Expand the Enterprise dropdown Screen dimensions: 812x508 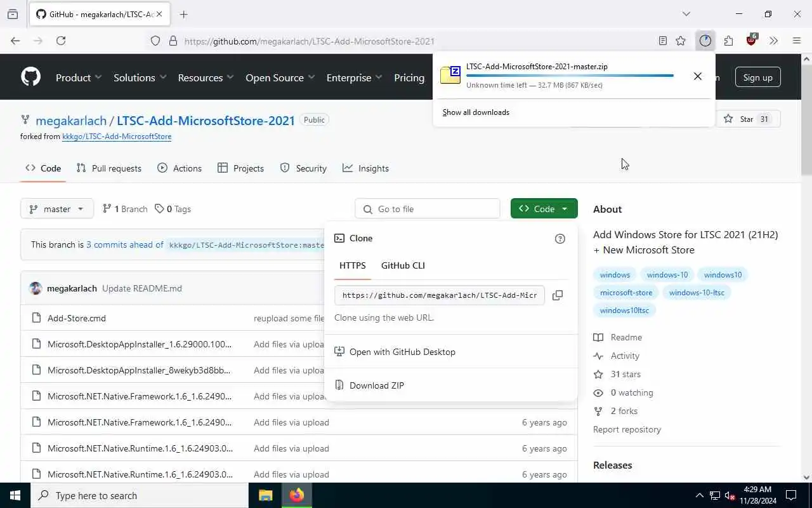(354, 77)
